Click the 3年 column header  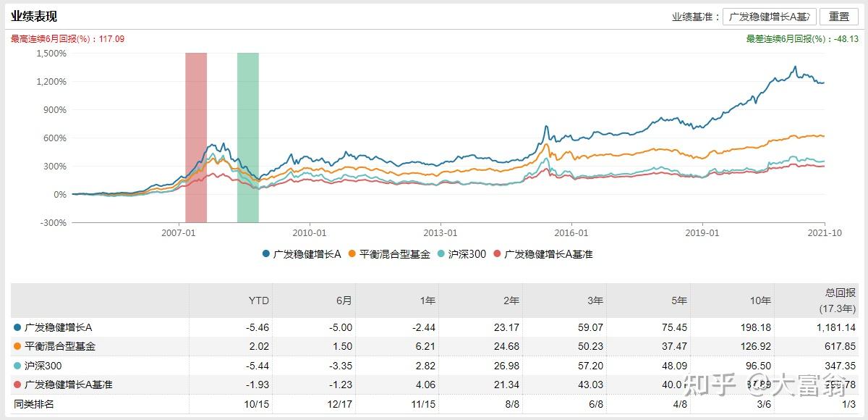[x=595, y=301]
